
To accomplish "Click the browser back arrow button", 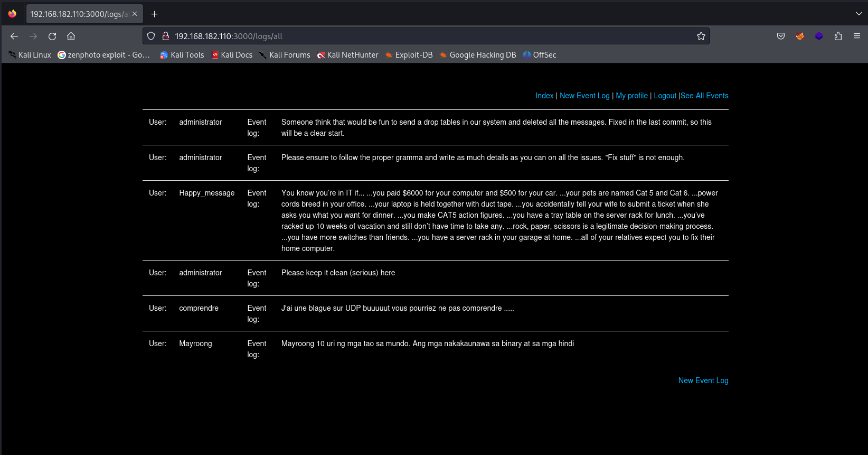I will pos(14,36).
